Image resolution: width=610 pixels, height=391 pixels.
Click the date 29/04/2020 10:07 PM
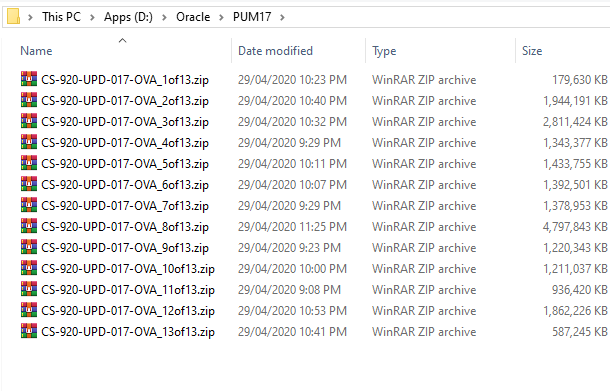pos(292,185)
